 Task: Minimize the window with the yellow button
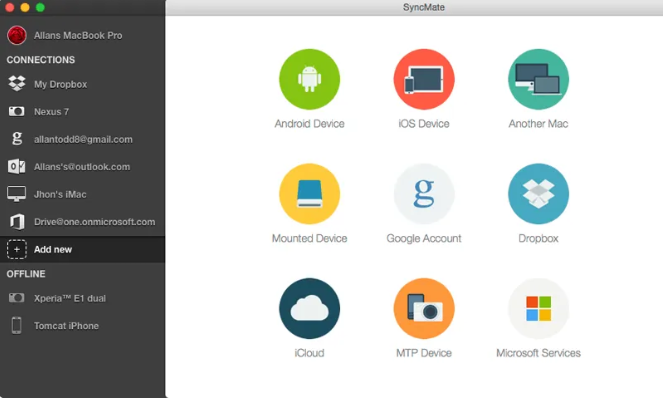pos(25,7)
